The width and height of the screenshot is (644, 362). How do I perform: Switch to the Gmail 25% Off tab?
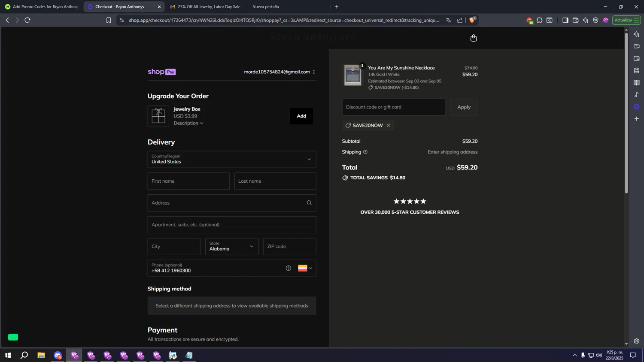click(207, 7)
